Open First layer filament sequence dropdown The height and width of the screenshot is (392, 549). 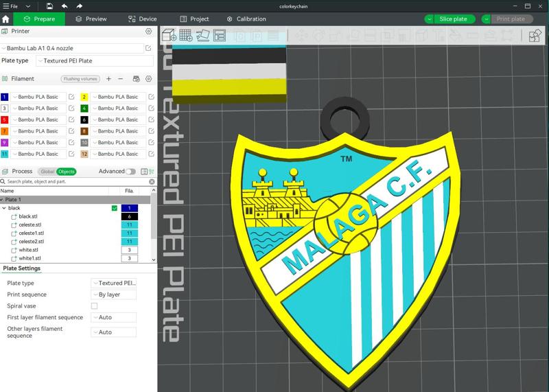113,317
